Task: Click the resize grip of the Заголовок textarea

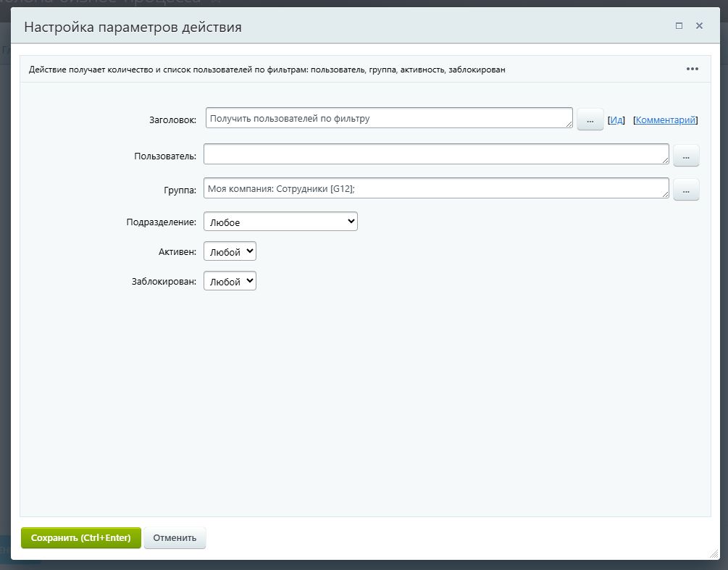Action: point(569,125)
